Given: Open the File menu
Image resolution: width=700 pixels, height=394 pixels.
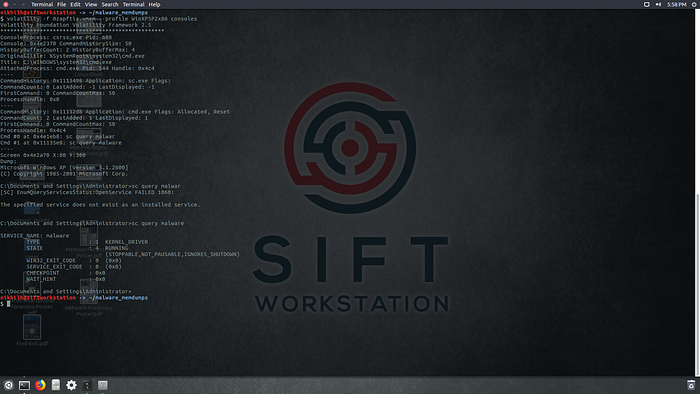Looking at the screenshot, I should [x=62, y=4].
